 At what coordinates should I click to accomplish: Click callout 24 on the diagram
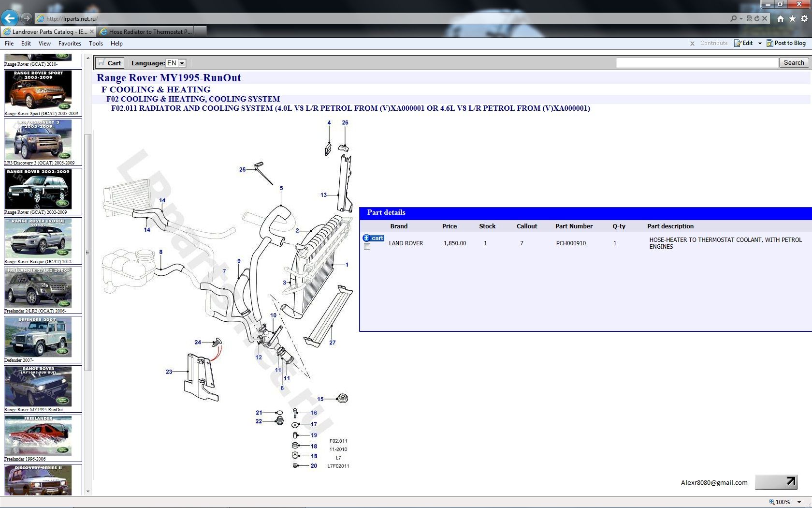click(198, 343)
